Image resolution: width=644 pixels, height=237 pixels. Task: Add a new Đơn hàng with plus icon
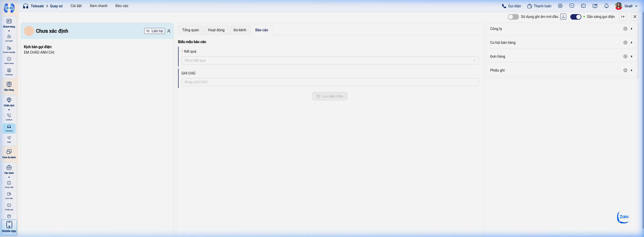pos(625,56)
